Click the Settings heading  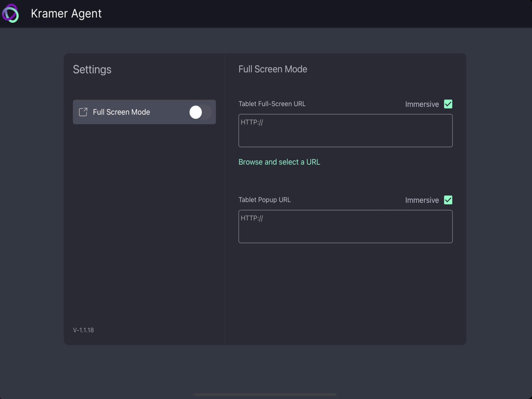92,70
